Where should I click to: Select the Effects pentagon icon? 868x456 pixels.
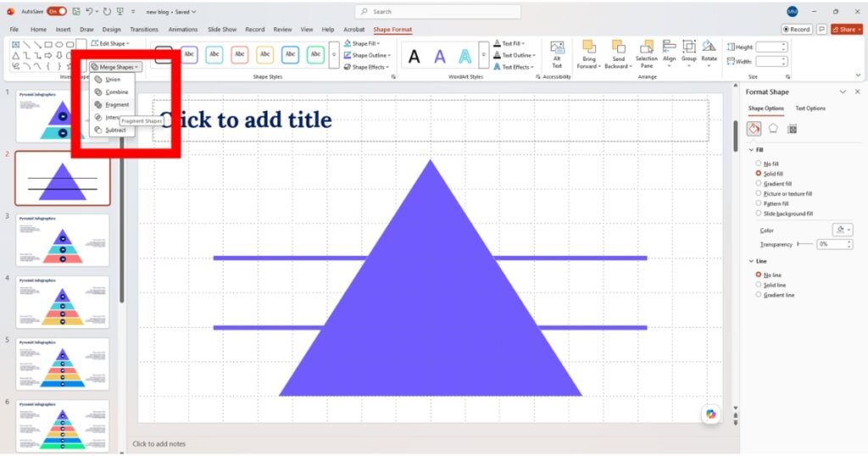[773, 129]
